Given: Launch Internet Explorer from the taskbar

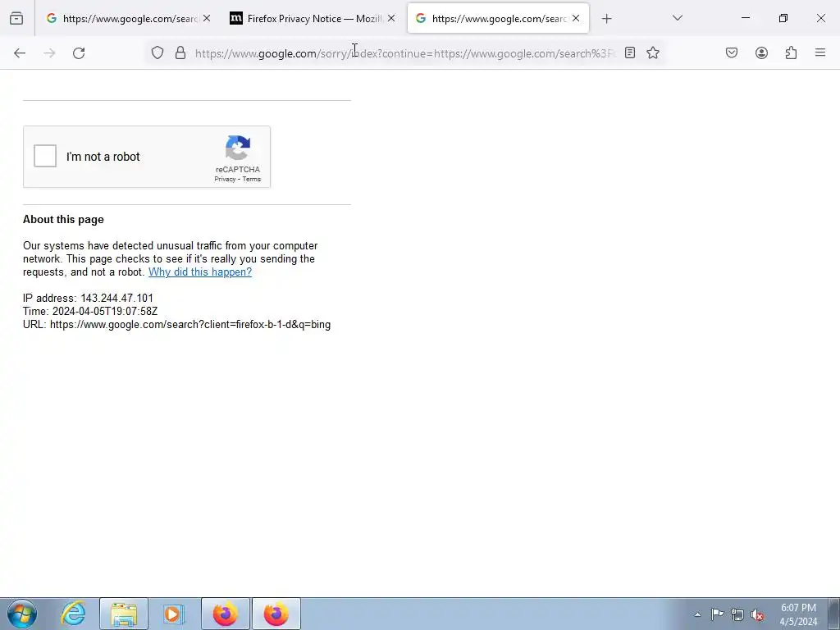Looking at the screenshot, I should pyautogui.click(x=73, y=614).
